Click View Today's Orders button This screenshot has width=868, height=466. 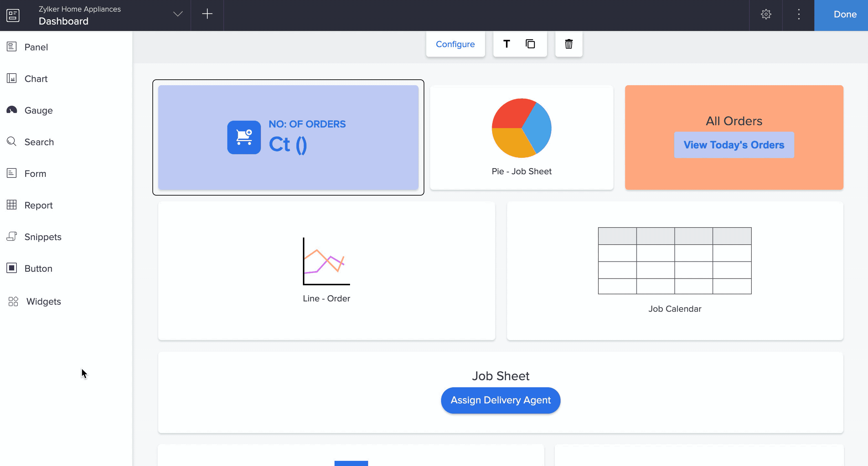pos(734,145)
